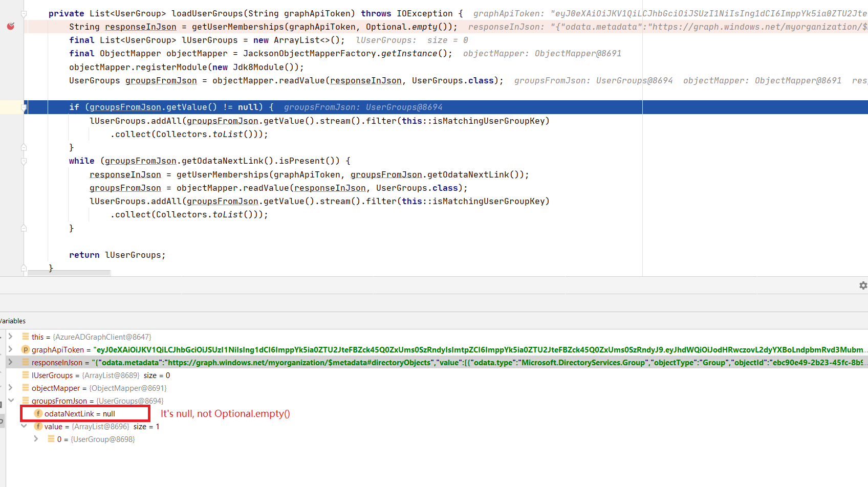Open the Variables tab
Viewport: 868px width, 487px height.
(13, 321)
